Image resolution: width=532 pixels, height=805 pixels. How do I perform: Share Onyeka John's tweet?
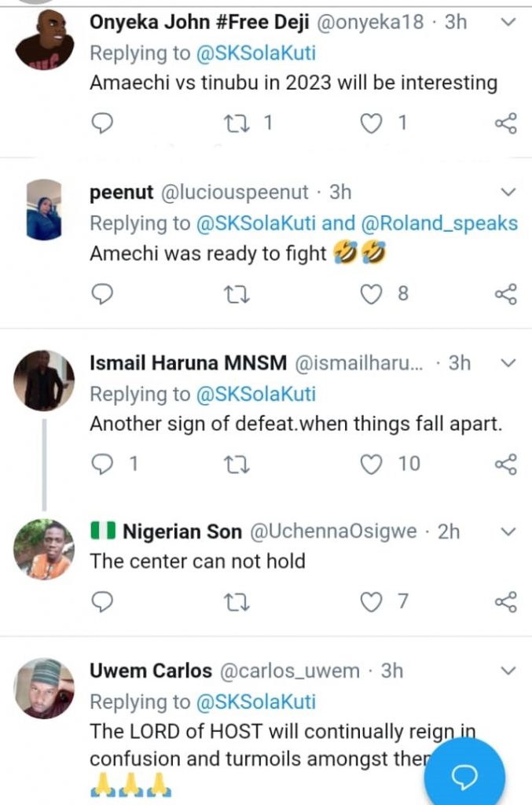(506, 123)
